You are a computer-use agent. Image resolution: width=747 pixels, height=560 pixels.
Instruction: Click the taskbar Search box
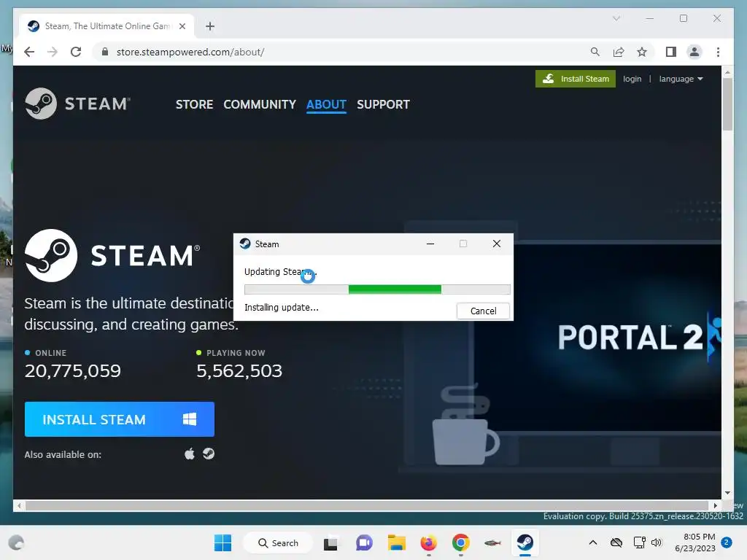(278, 542)
